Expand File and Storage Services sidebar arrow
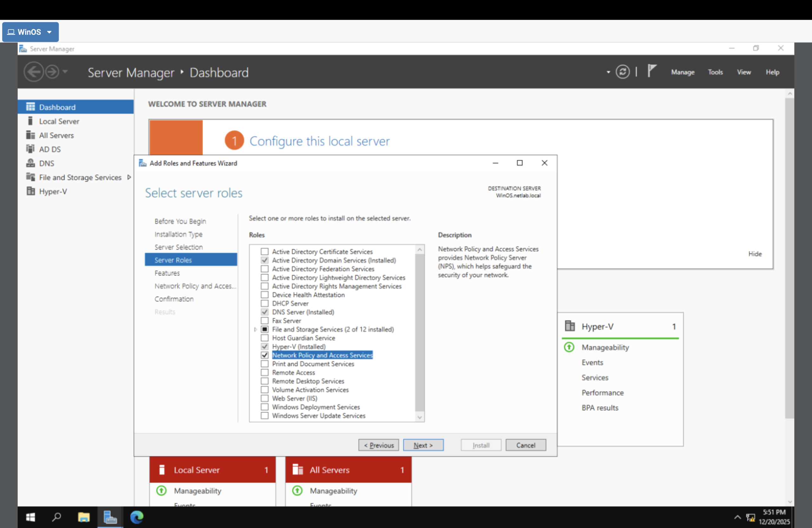Screen dimensions: 812x528 coord(129,177)
